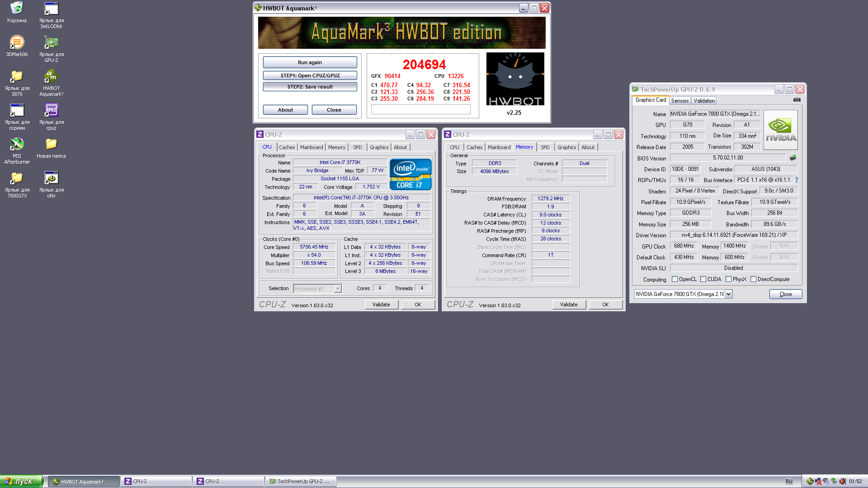Image resolution: width=868 pixels, height=488 pixels.
Task: Click DRAM Frequency value 1279.2 MHz
Action: pos(551,198)
